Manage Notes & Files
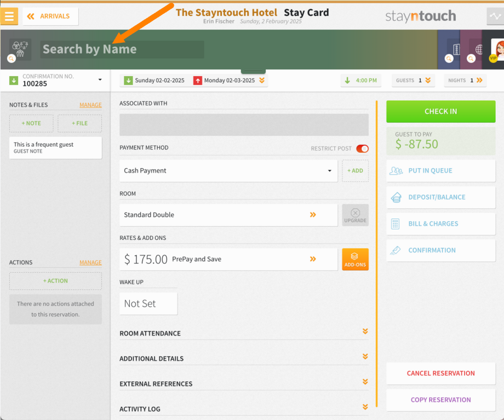The height and width of the screenshot is (420, 504). (90, 105)
